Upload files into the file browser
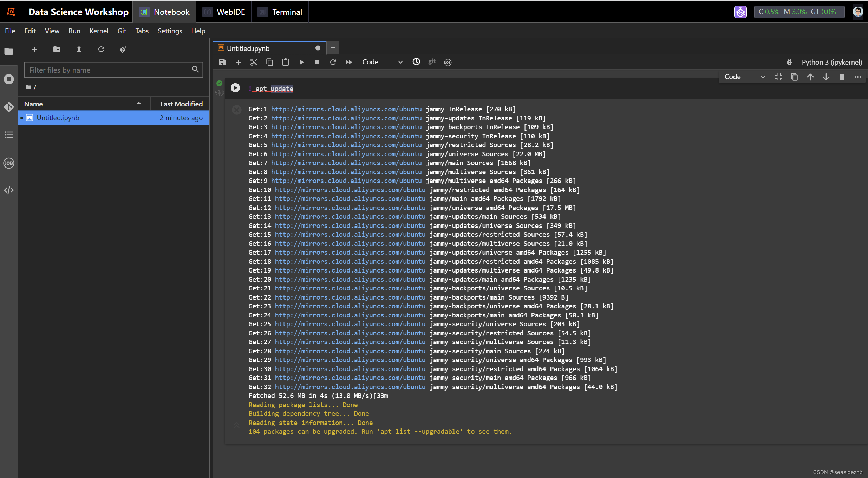Viewport: 868px width, 478px height. click(x=79, y=49)
